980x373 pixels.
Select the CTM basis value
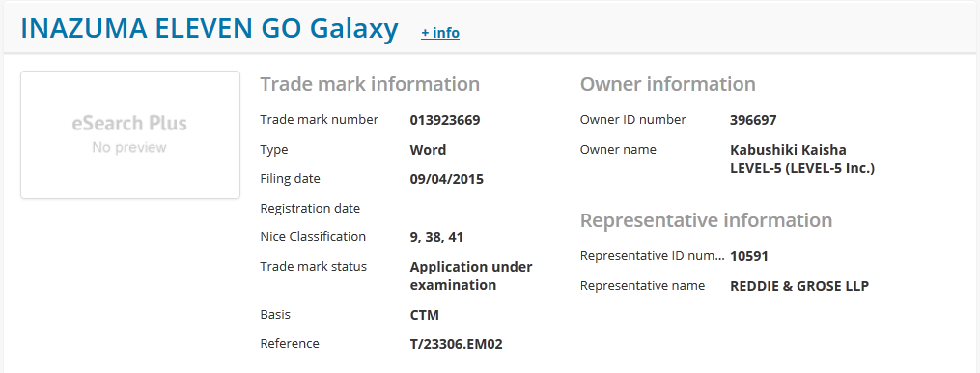click(x=425, y=315)
